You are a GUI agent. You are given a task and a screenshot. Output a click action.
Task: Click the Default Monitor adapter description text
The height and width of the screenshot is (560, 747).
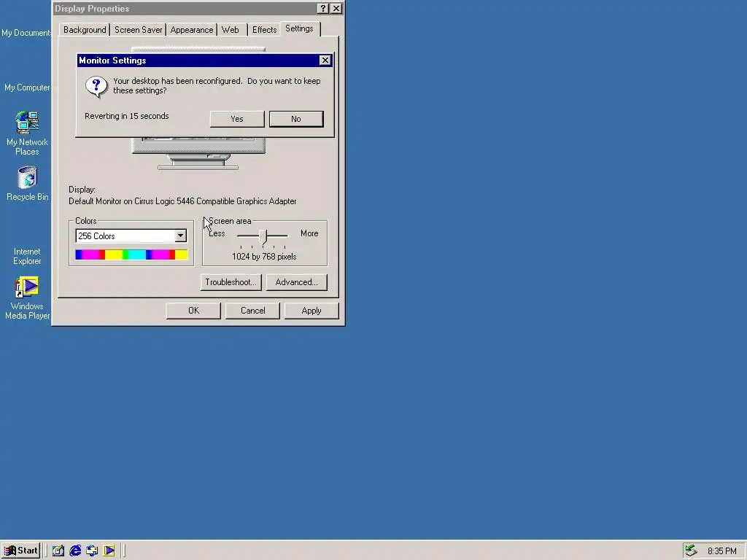tap(182, 201)
